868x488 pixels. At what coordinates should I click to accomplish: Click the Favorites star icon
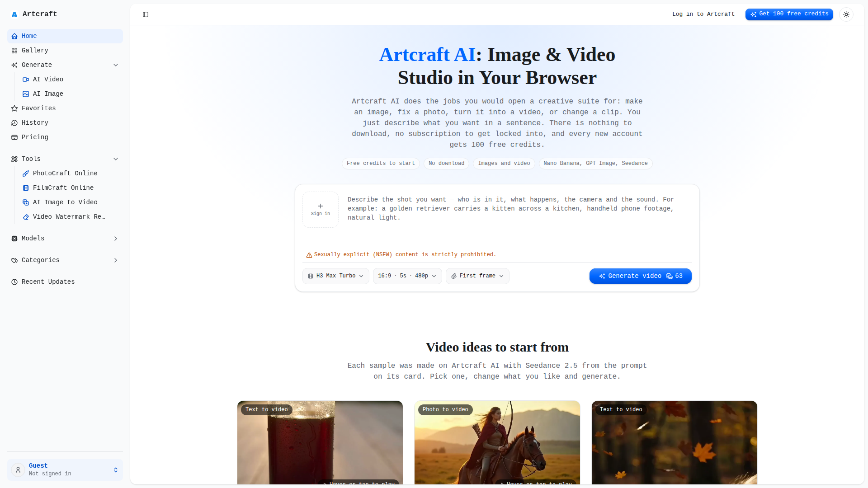pos(14,108)
